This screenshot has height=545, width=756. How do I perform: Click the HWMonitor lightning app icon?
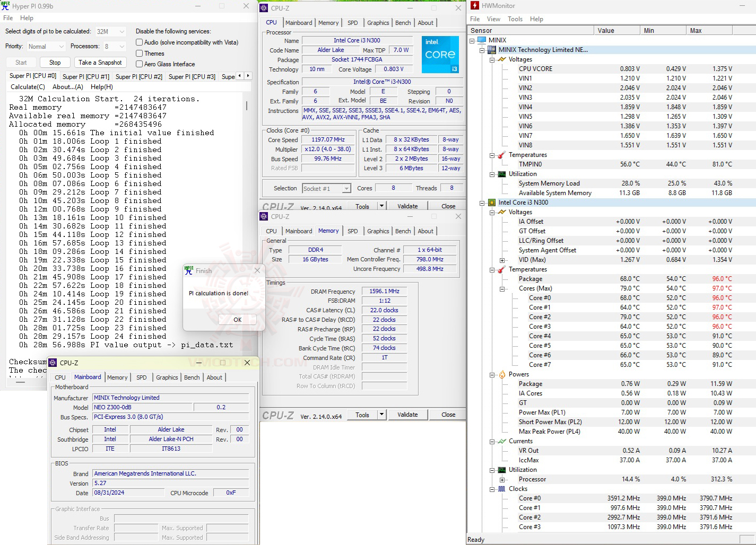(x=474, y=5)
